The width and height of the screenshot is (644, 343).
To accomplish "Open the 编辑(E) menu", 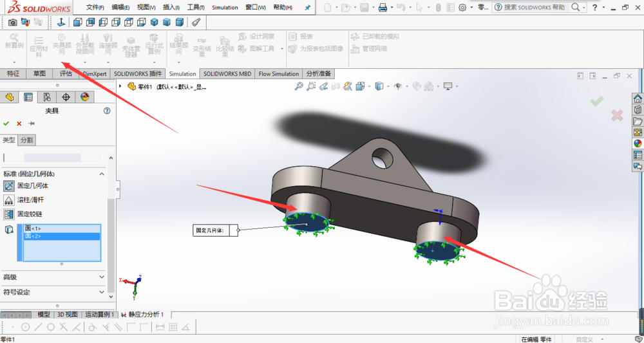I will pyautogui.click(x=121, y=7).
